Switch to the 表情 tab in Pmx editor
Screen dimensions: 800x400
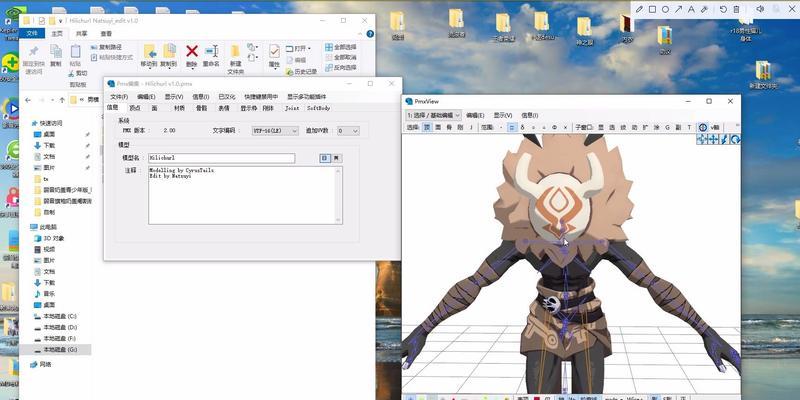[x=223, y=108]
